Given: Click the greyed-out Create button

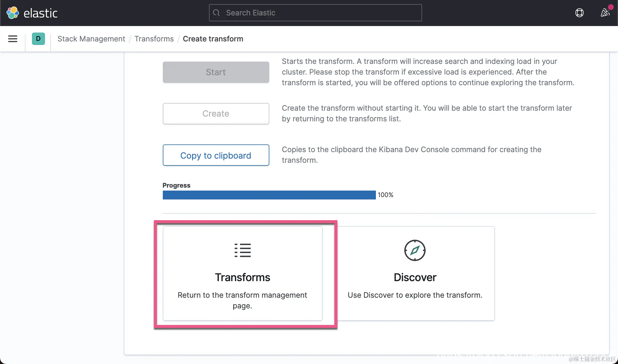Looking at the screenshot, I should coord(216,114).
